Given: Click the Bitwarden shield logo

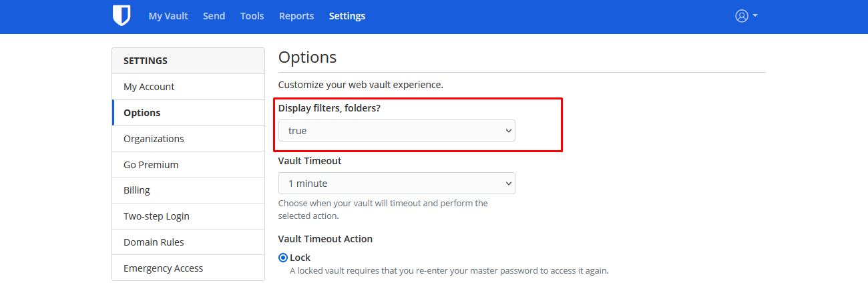Looking at the screenshot, I should (121, 16).
